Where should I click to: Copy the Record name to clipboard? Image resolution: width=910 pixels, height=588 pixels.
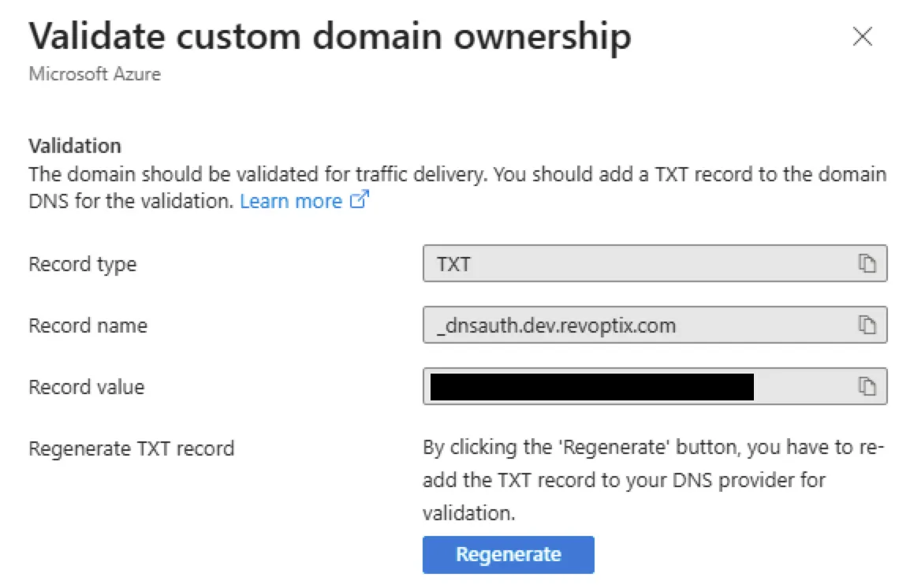(x=867, y=325)
